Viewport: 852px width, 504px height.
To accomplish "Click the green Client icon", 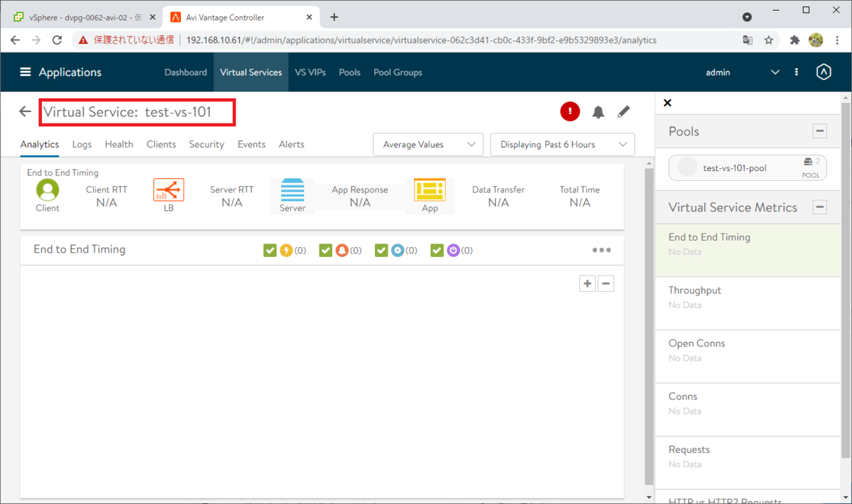I will point(48,190).
